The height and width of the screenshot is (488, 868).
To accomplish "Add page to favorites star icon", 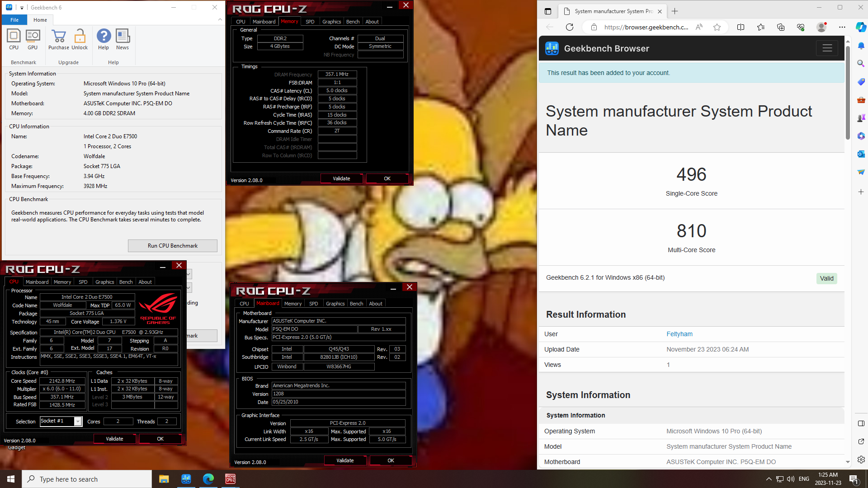I will 717,27.
